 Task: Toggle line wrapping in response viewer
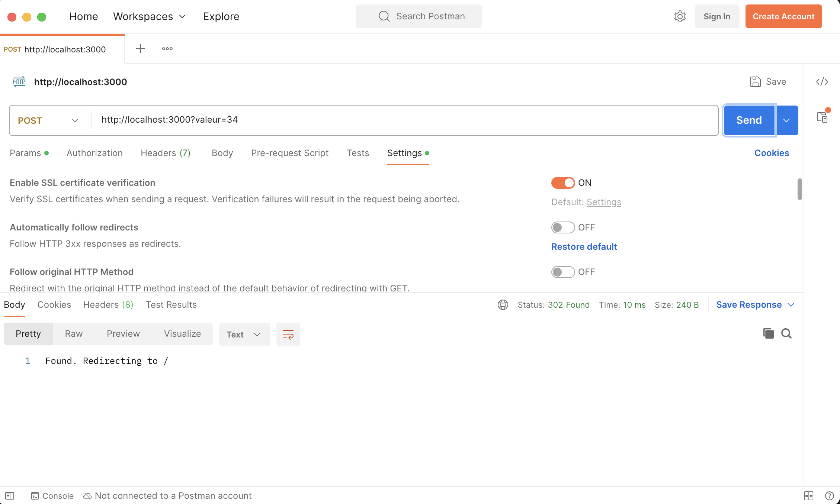click(288, 334)
